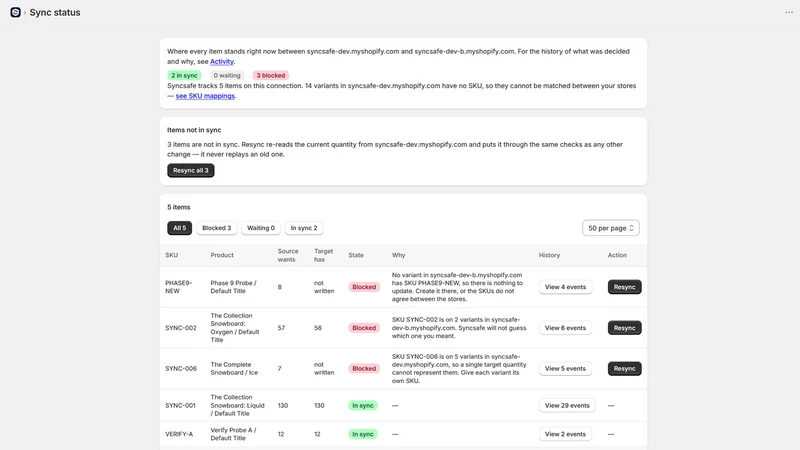Viewport: 800px width, 450px height.
Task: Click the '0 waiting' badge
Action: [227, 76]
